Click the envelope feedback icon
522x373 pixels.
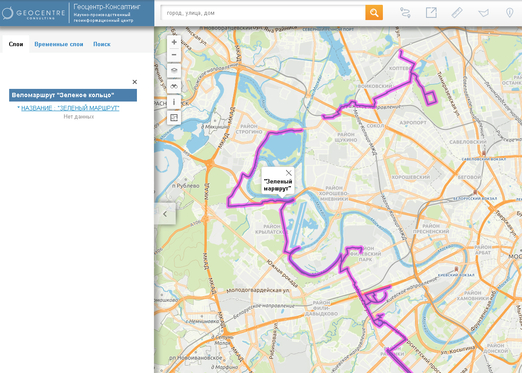tap(483, 13)
